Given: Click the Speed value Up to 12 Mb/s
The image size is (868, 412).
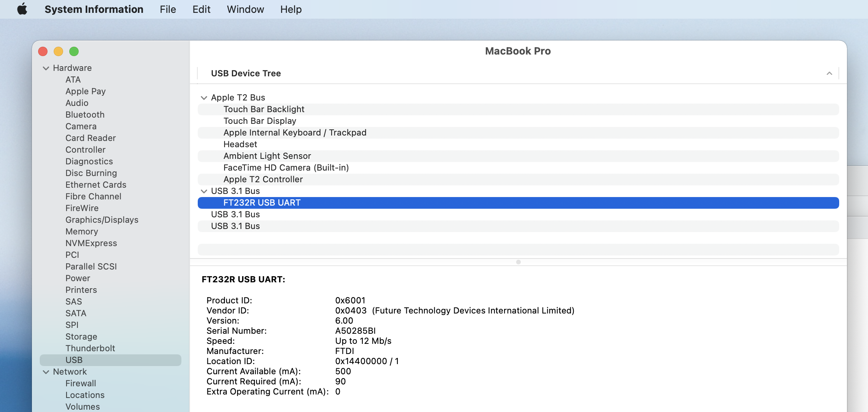Looking at the screenshot, I should point(363,341).
